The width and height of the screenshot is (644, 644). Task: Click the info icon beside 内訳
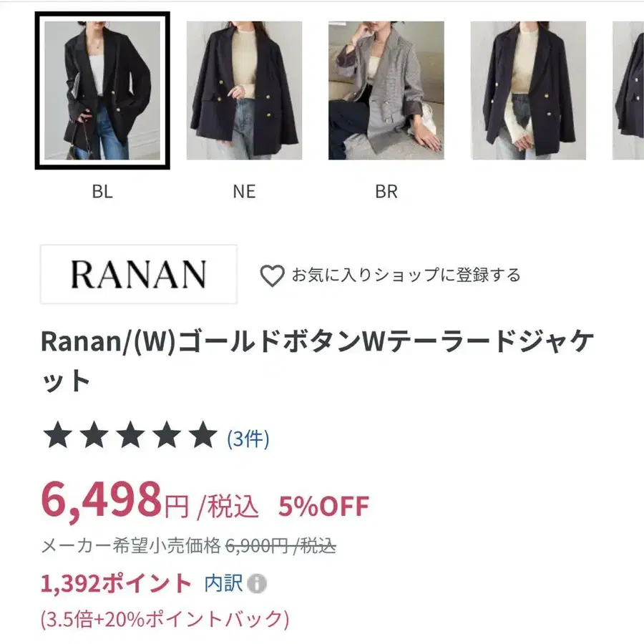click(257, 583)
